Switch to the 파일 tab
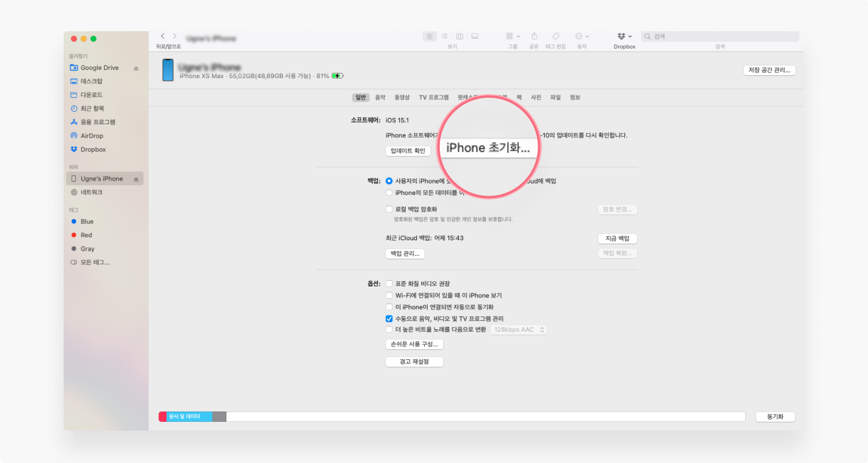The image size is (868, 463). tap(556, 97)
